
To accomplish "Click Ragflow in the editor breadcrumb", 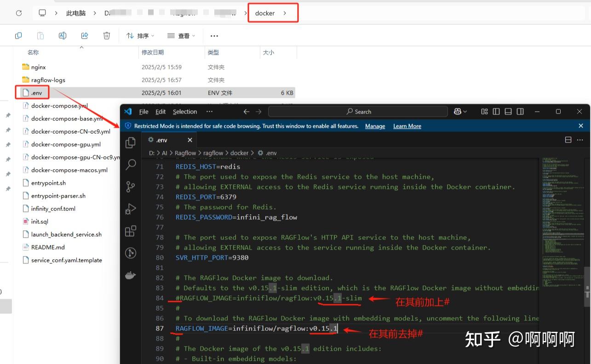I will (185, 153).
